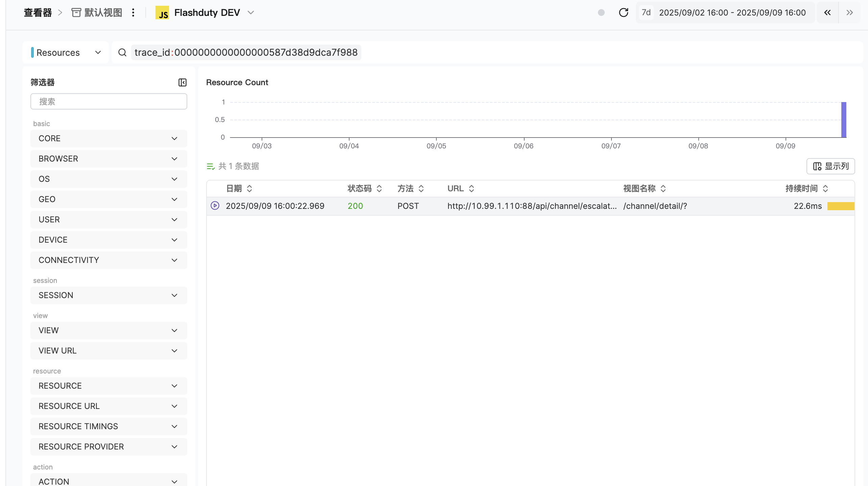This screenshot has height=486, width=868.
Task: Collapse the filter panel sidebar icon
Action: point(182,82)
